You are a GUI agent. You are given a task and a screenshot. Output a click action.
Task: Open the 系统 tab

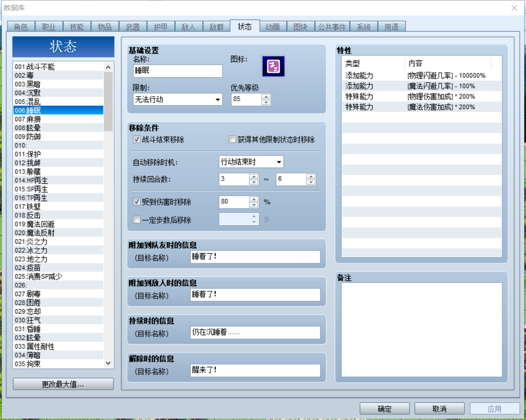(364, 27)
